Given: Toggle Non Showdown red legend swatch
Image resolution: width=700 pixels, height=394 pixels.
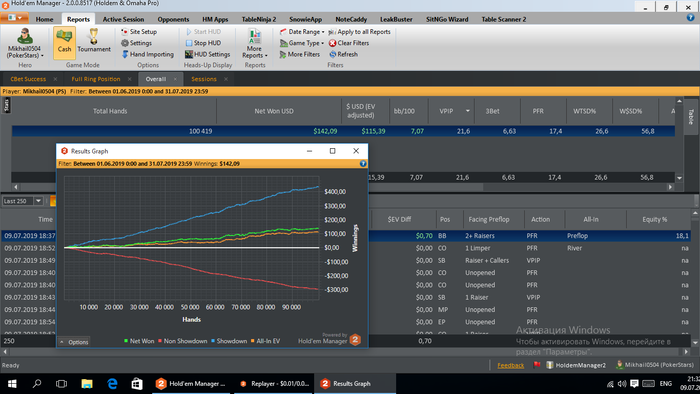Looking at the screenshot, I should 160,341.
